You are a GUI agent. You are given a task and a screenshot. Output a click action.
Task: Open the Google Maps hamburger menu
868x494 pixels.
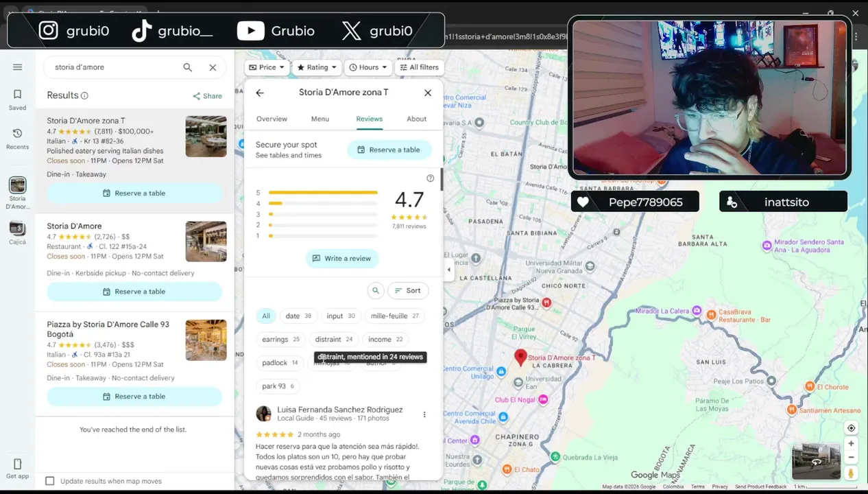click(x=17, y=67)
